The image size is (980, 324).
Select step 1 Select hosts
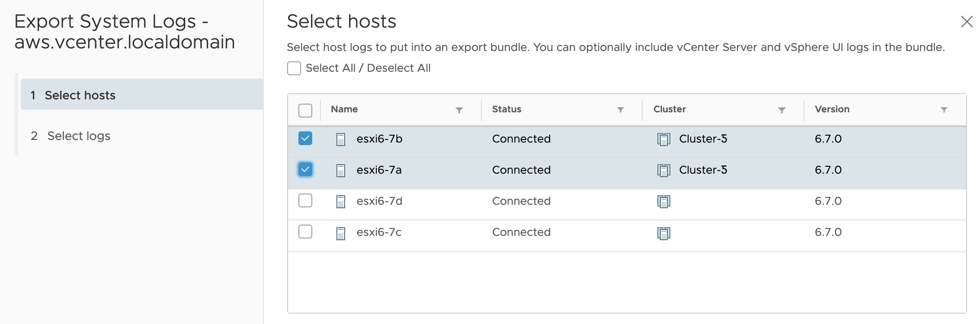(80, 95)
